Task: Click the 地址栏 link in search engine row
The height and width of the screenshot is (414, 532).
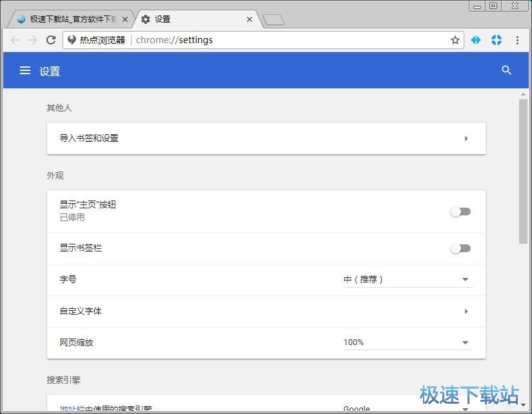Action: [72, 409]
